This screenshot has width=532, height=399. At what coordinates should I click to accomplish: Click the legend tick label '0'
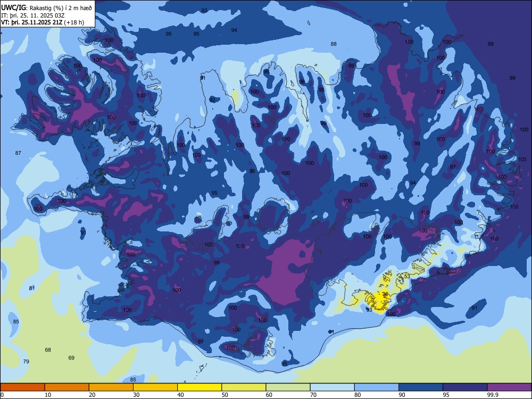click(x=2, y=395)
